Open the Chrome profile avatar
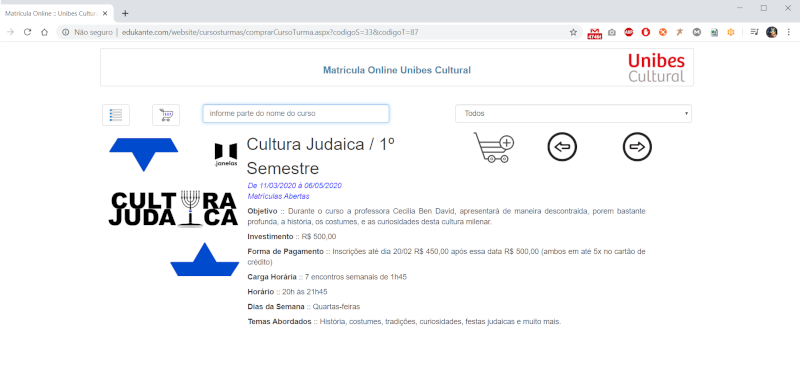Viewport: 800px width, 373px height. [x=771, y=32]
